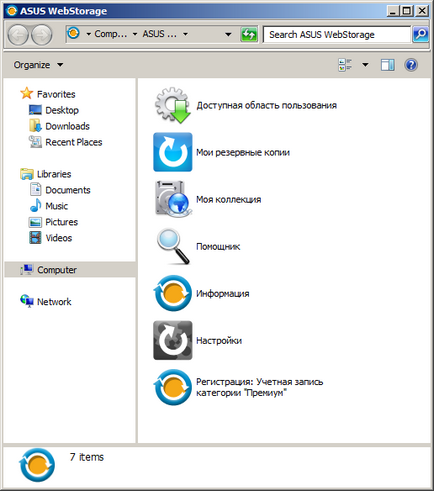Screen dimensions: 434x491
Task: Open Мои резервные копии backup icon
Action: click(x=173, y=152)
